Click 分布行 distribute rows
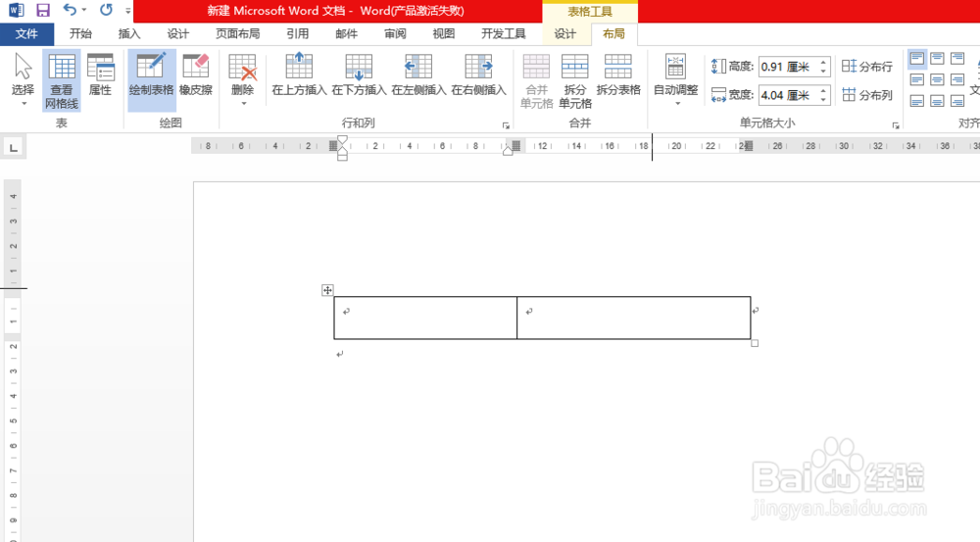980x542 pixels. pos(867,67)
